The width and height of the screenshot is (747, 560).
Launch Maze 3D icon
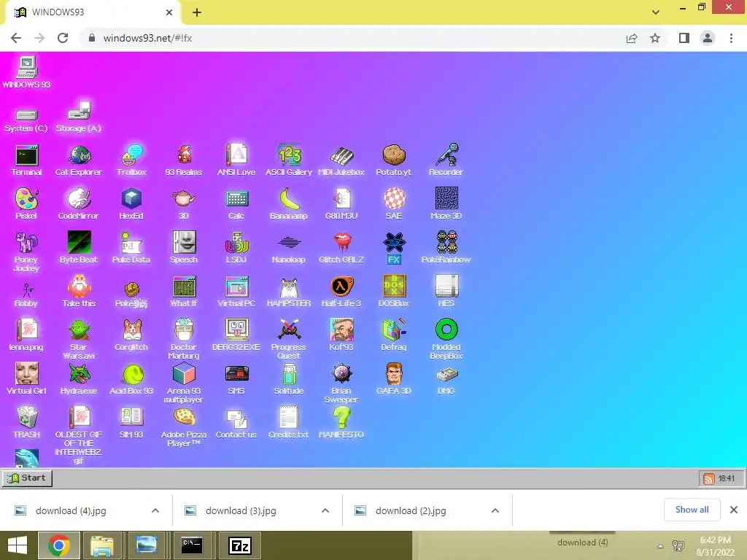[446, 204]
